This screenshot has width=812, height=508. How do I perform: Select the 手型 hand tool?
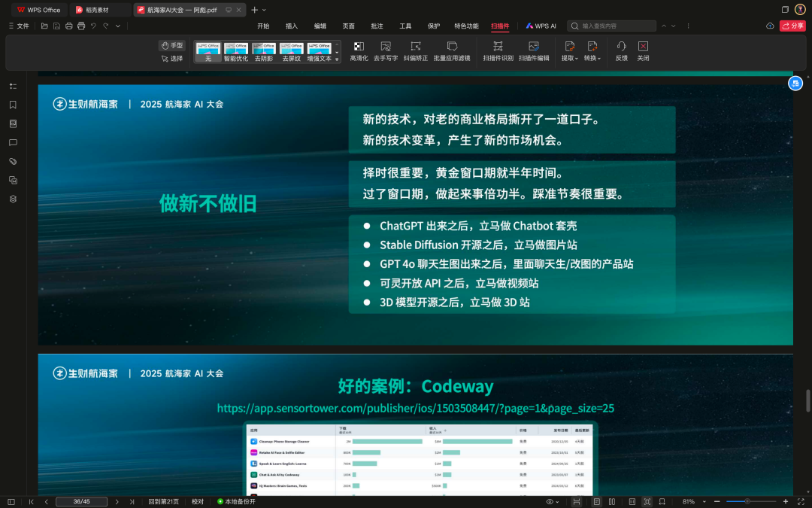coord(172,46)
